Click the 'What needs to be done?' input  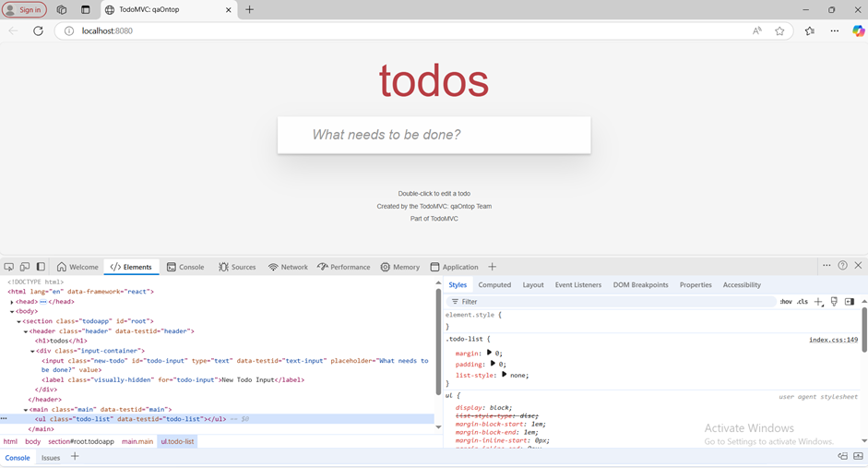point(434,135)
